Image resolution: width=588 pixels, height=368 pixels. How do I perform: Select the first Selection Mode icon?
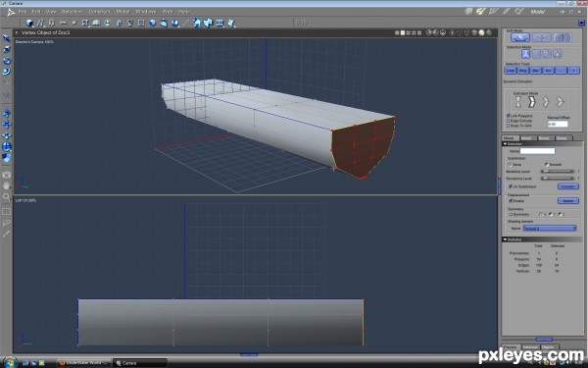point(525,54)
